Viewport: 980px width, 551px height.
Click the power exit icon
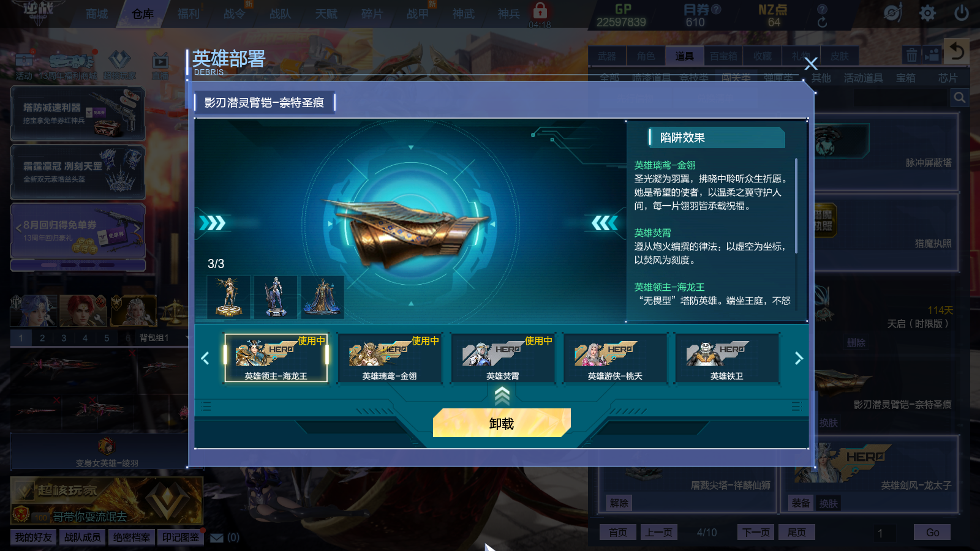point(961,13)
